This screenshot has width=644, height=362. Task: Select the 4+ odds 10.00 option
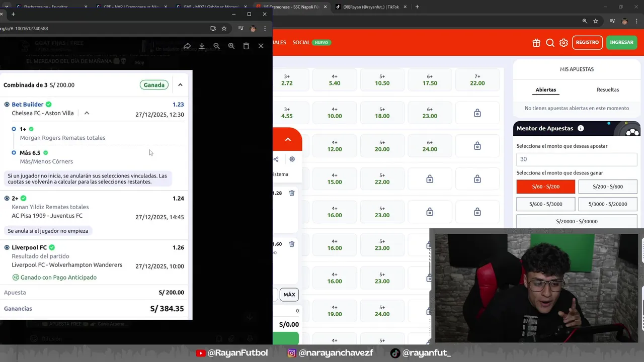coord(335,113)
